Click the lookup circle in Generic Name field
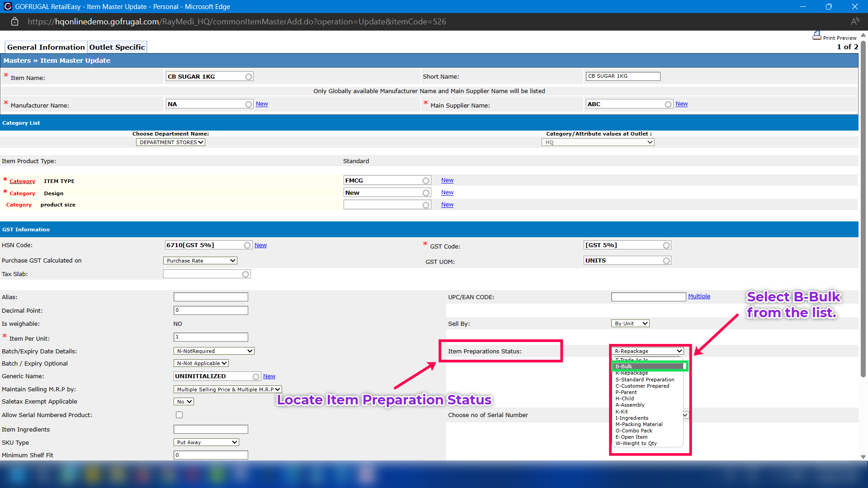The width and height of the screenshot is (868, 488). pyautogui.click(x=256, y=376)
